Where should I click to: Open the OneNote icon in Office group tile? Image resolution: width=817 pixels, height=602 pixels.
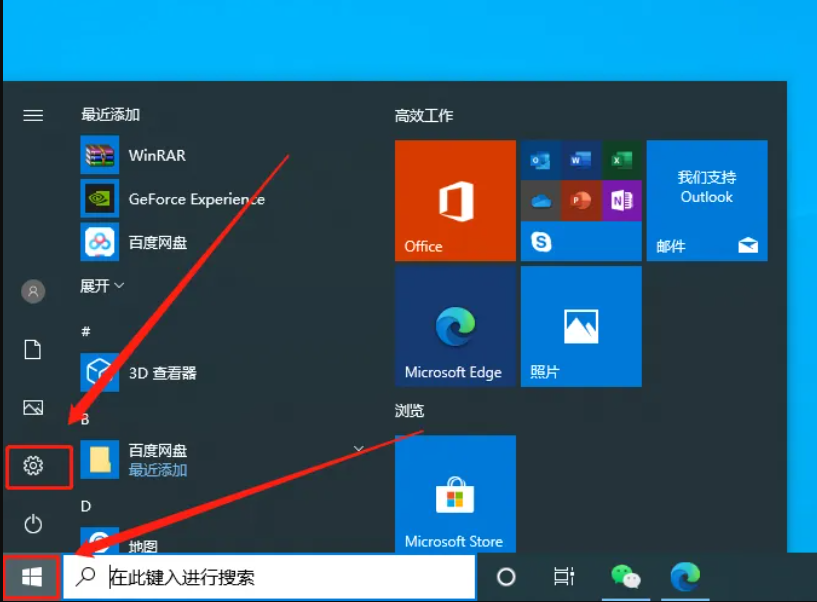click(622, 201)
